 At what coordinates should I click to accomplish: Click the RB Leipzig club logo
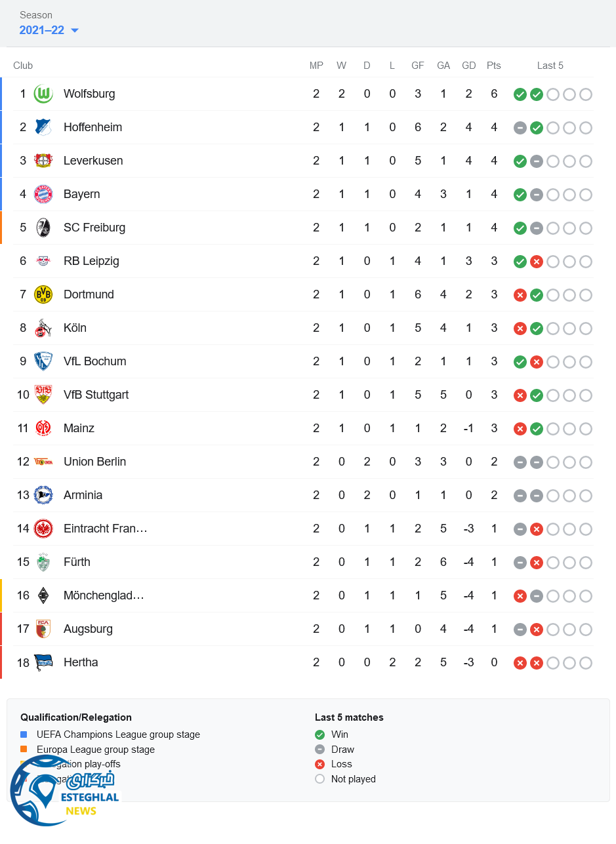[43, 261]
